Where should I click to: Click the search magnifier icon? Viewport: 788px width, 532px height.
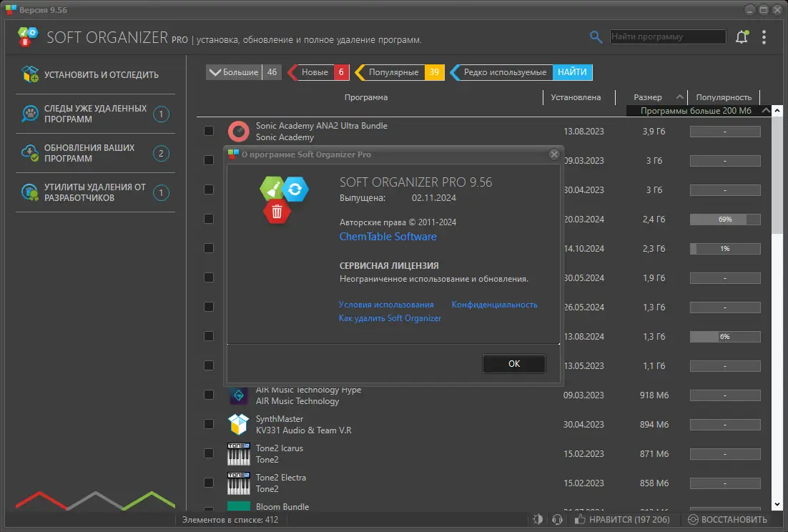(x=596, y=36)
